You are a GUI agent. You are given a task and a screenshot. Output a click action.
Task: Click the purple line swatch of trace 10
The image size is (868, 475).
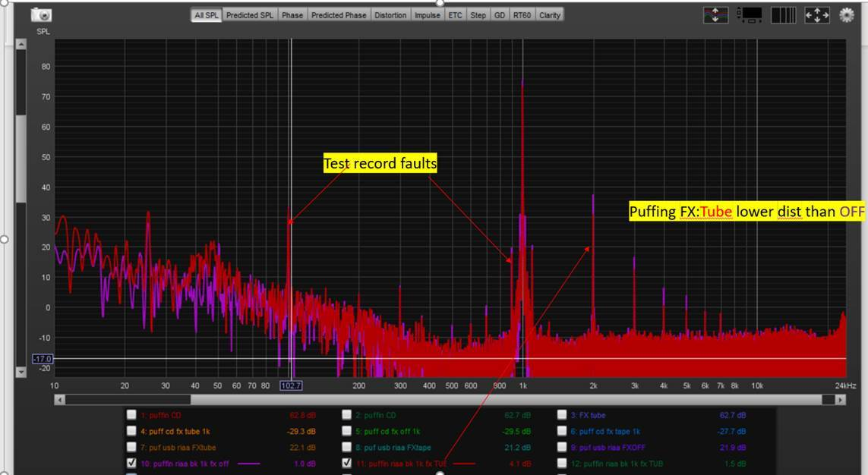(248, 464)
